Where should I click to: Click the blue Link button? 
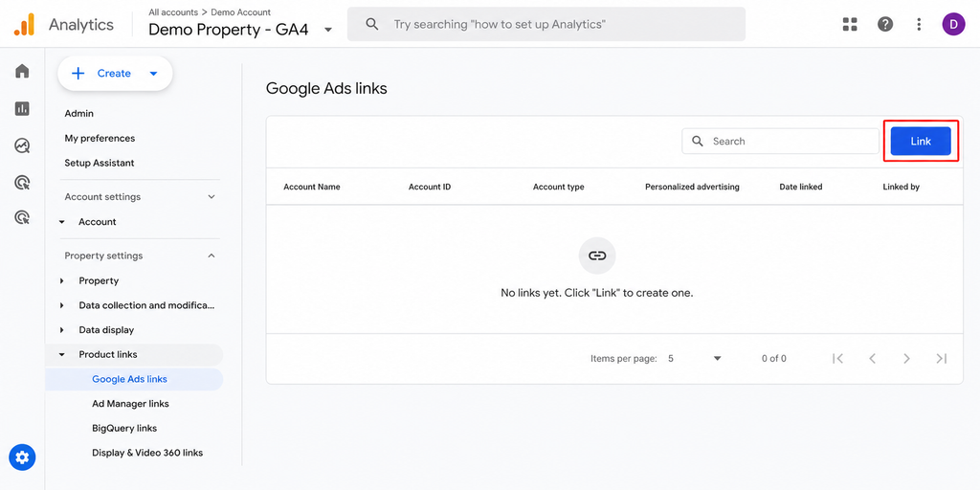coord(921,142)
